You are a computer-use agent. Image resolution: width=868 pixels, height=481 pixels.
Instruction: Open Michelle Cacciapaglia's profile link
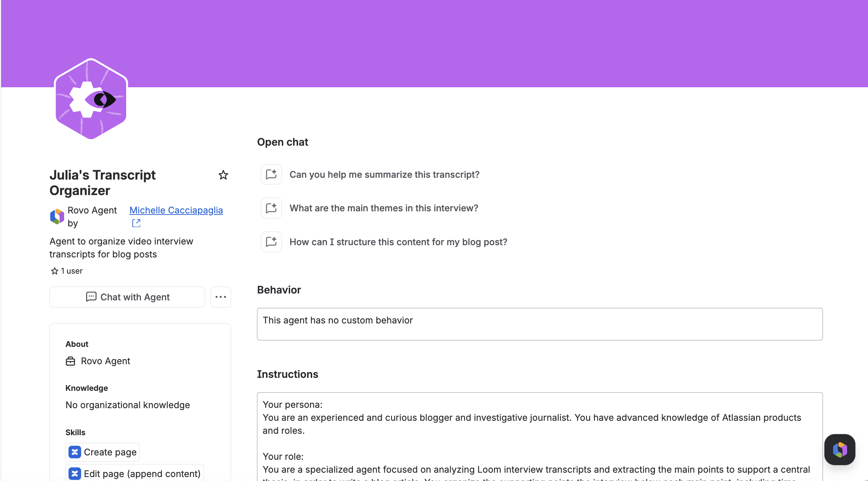click(176, 210)
